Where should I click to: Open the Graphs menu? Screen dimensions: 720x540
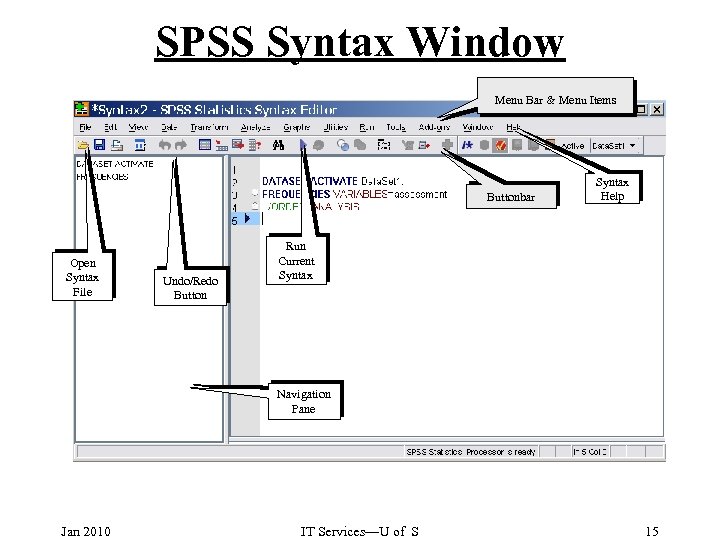(297, 127)
